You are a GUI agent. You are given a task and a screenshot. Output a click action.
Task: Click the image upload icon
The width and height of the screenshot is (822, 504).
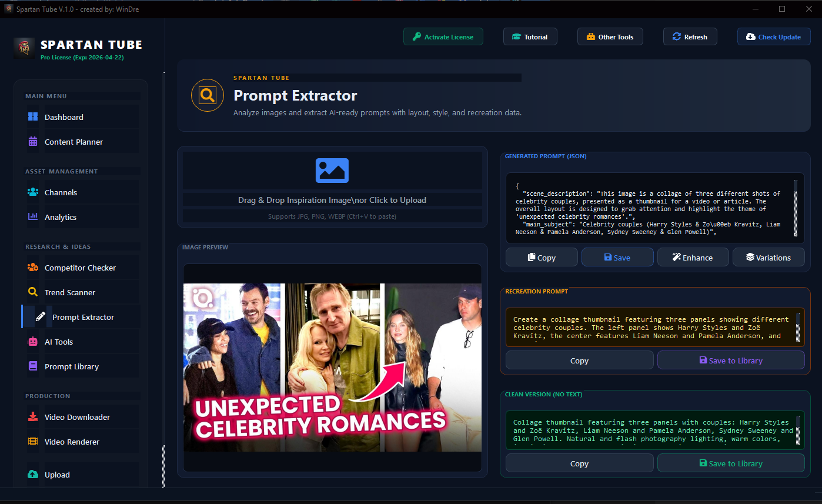(332, 171)
